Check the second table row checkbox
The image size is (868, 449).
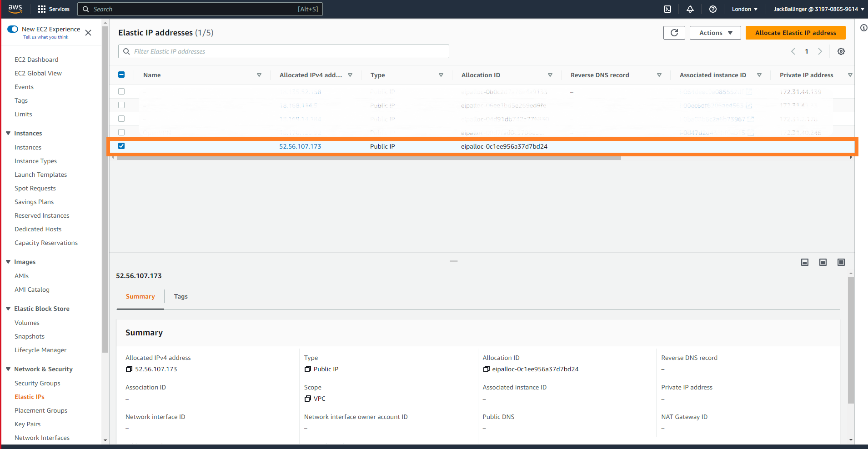click(121, 105)
